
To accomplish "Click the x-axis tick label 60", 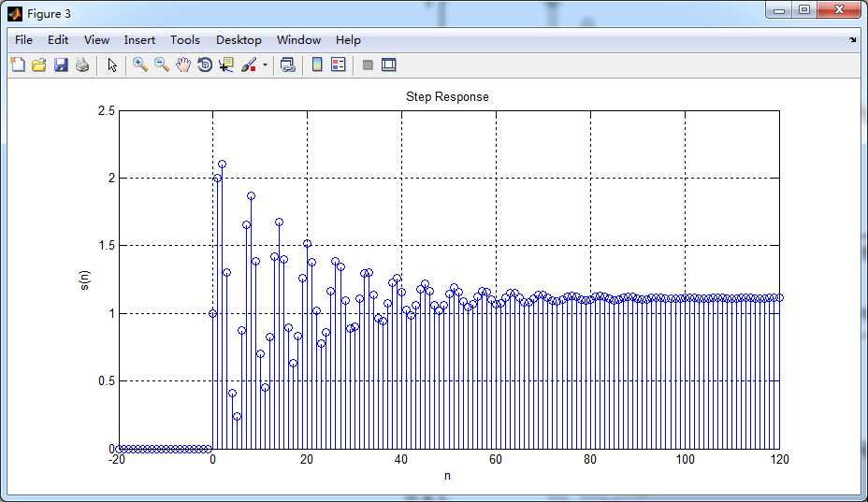I will pyautogui.click(x=496, y=459).
